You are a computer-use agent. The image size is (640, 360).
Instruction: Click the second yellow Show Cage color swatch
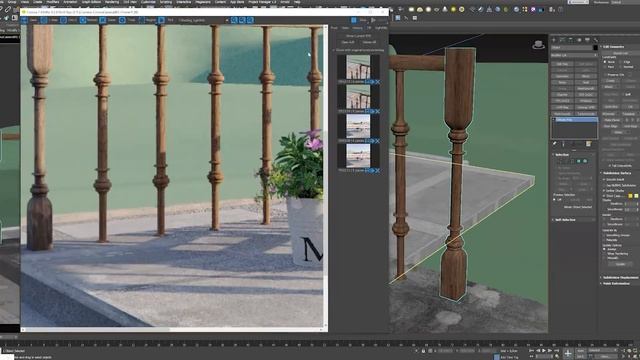(636, 196)
